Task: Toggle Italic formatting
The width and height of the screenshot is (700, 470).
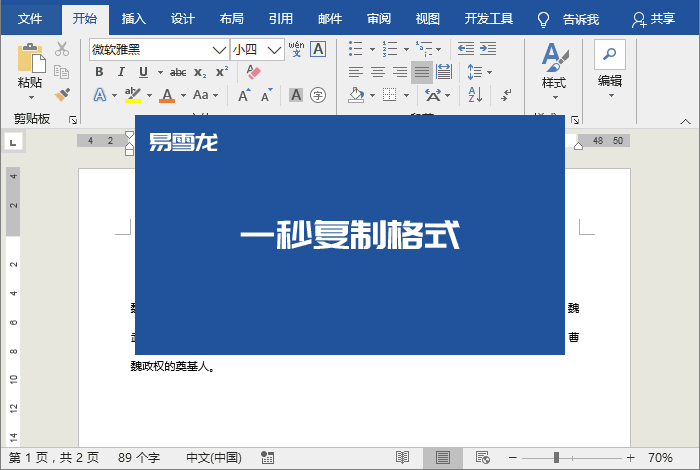Action: tap(121, 72)
